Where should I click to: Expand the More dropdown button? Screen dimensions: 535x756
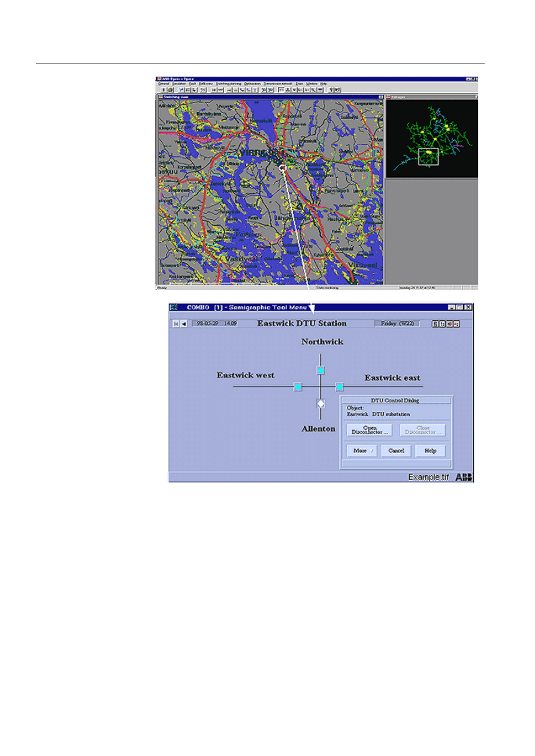362,451
